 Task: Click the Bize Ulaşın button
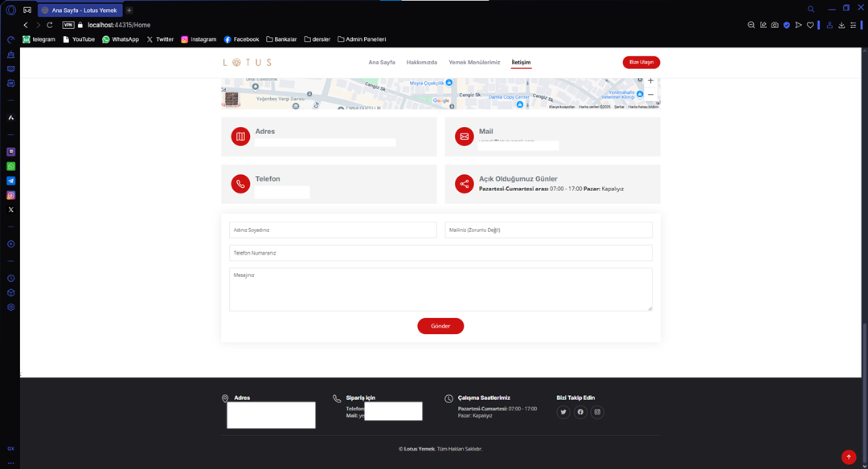tap(641, 63)
